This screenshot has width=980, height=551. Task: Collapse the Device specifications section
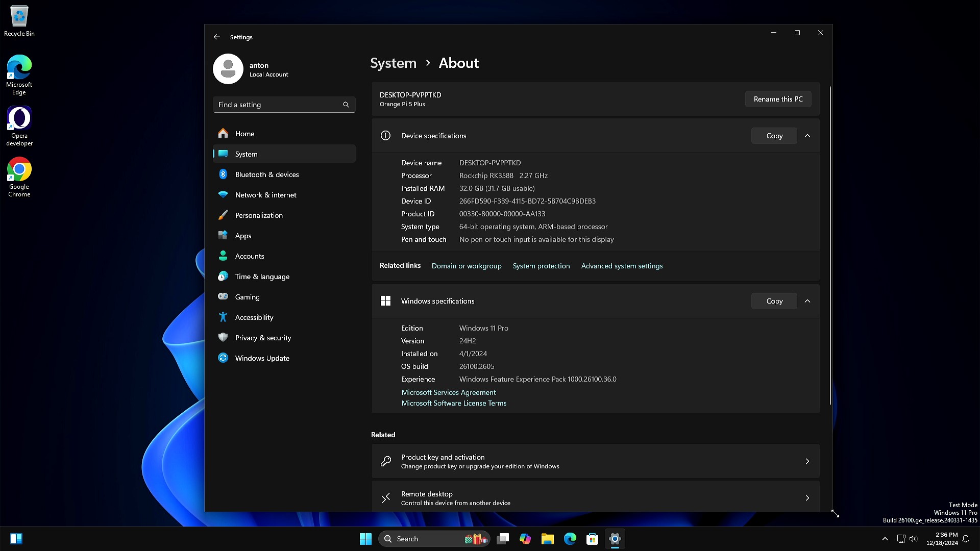coord(807,136)
